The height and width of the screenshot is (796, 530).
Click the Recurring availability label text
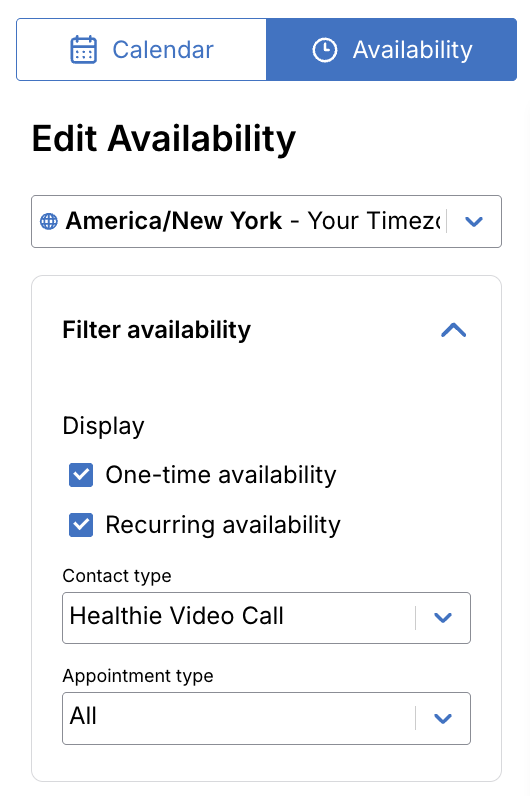click(223, 525)
